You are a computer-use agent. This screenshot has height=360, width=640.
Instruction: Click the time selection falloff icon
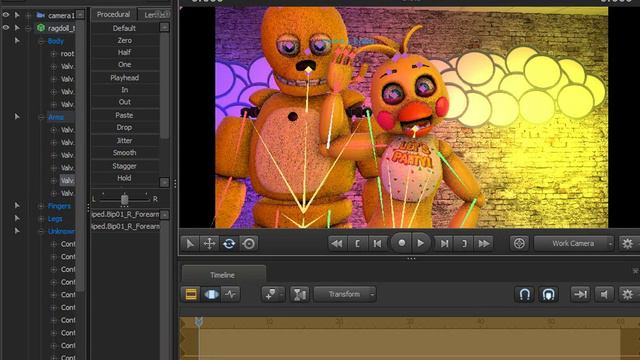(300, 294)
